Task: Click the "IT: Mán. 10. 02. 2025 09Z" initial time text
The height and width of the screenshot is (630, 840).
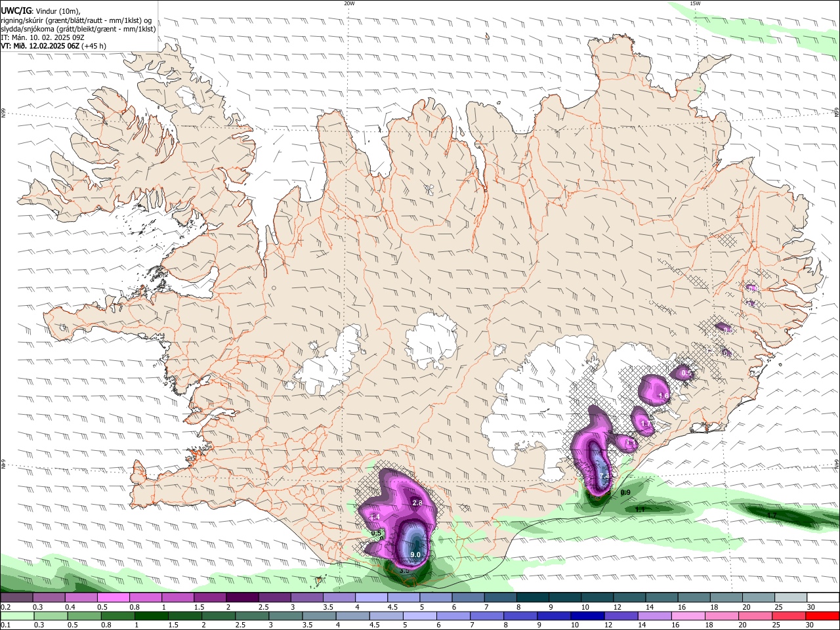Action: pos(43,37)
